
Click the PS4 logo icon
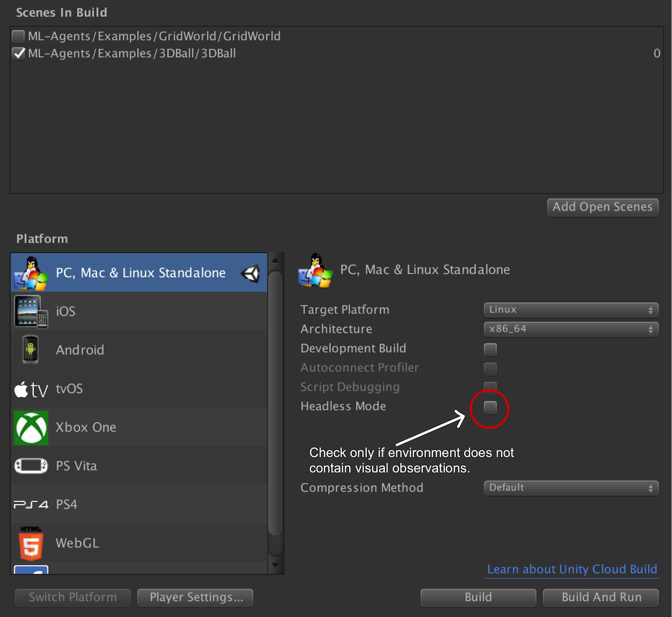pos(31,505)
